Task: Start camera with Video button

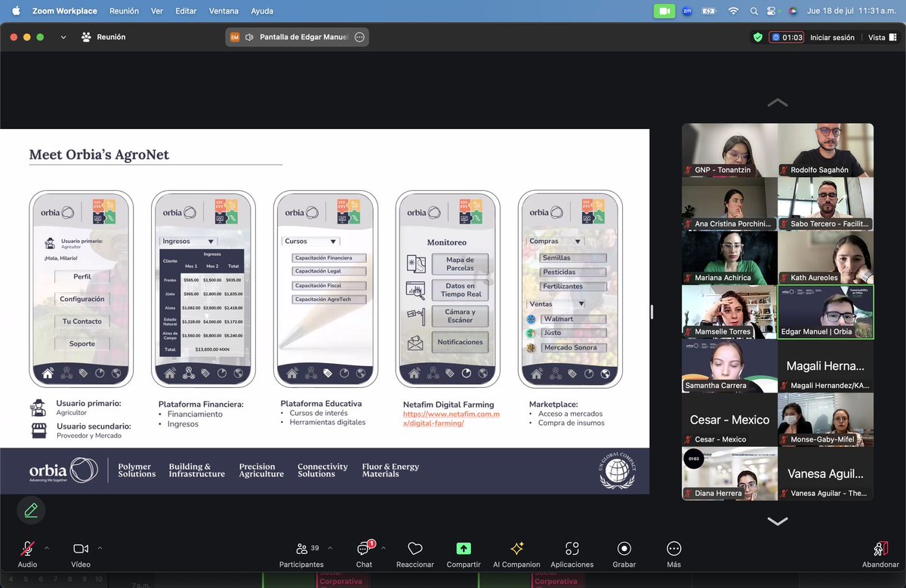Action: pos(81,554)
